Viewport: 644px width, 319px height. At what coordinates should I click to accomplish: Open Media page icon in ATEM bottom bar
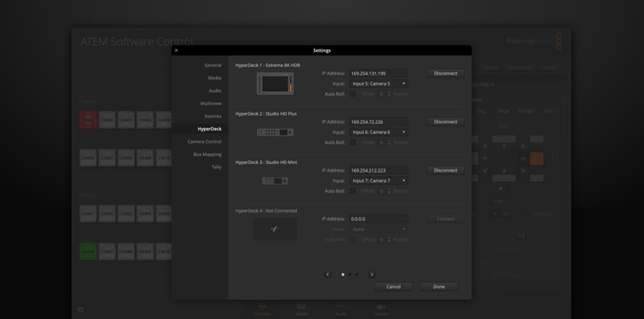click(x=302, y=310)
